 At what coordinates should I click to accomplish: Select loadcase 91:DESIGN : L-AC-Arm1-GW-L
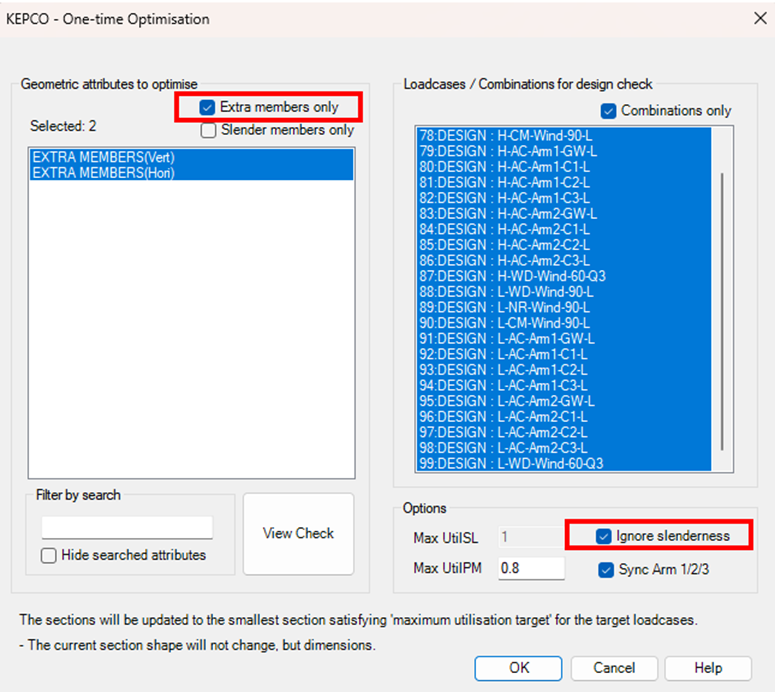coord(507,338)
